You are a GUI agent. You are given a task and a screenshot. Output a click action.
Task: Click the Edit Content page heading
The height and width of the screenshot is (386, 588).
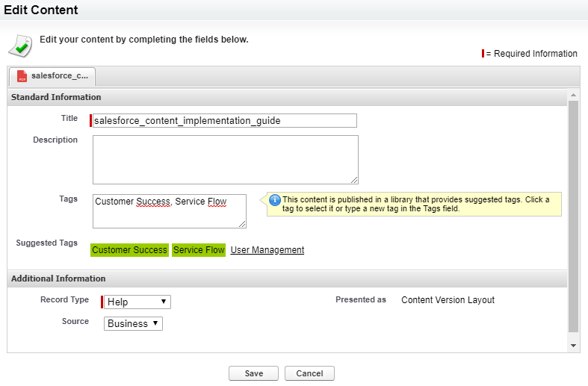tap(41, 10)
